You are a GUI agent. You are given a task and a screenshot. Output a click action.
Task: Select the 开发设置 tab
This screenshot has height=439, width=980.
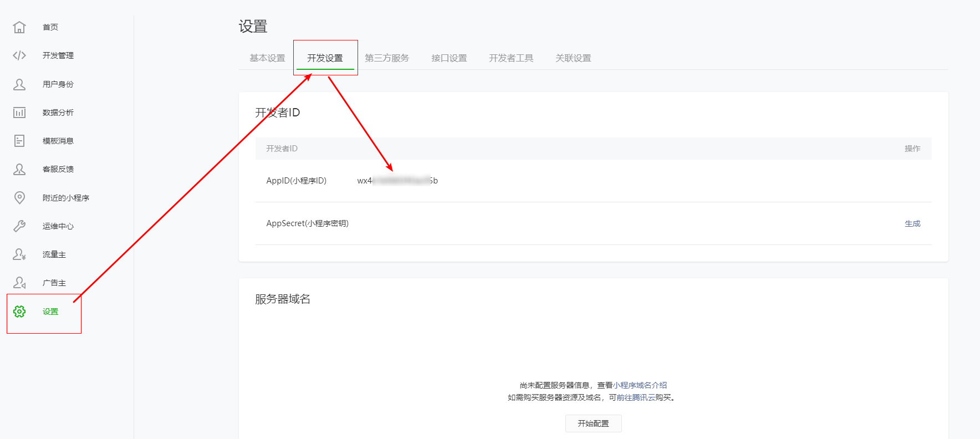[x=325, y=58]
